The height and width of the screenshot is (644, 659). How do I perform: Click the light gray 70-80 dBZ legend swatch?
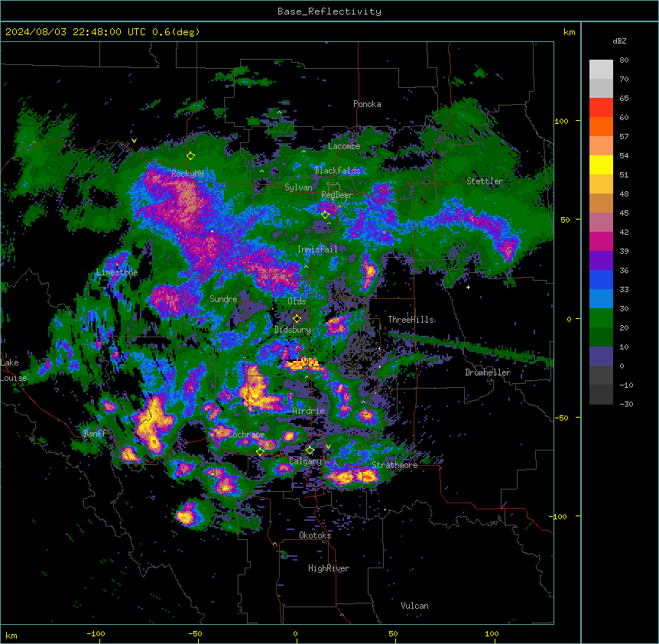point(601,70)
